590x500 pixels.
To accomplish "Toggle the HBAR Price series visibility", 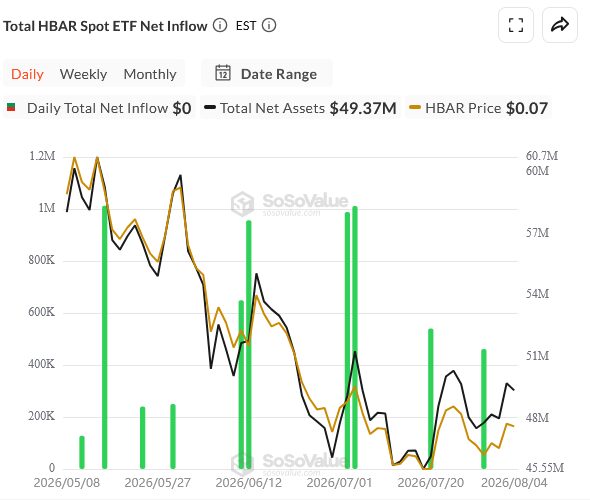I will pyautogui.click(x=478, y=108).
